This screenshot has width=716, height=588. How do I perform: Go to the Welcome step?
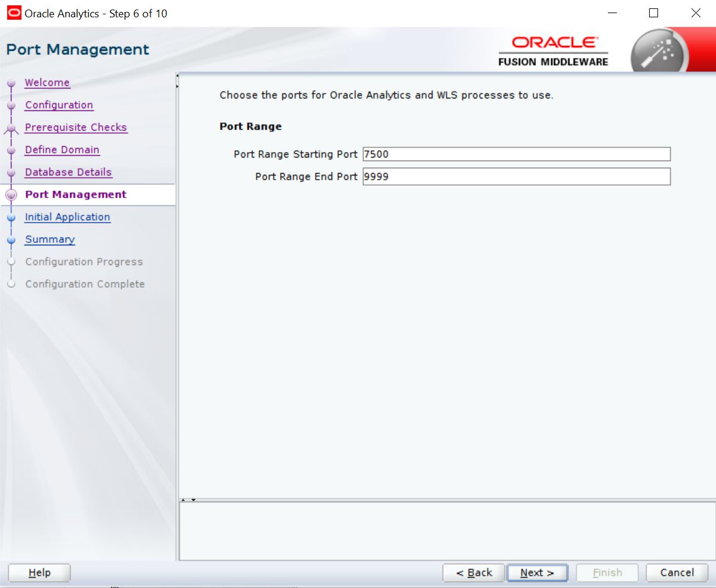click(47, 82)
